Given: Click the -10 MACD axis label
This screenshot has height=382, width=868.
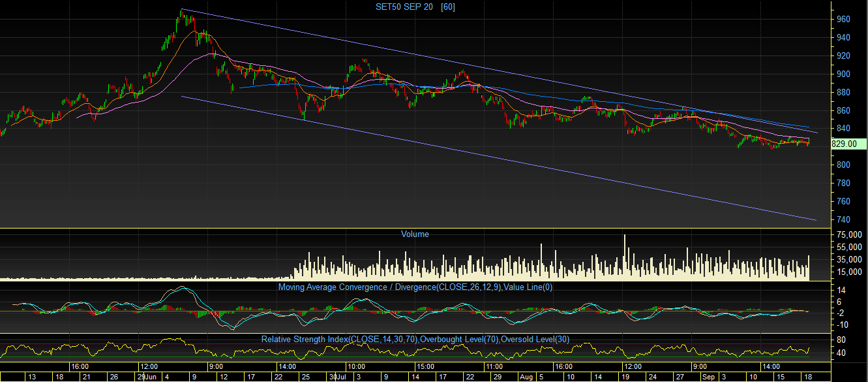Looking at the screenshot, I should tap(843, 325).
